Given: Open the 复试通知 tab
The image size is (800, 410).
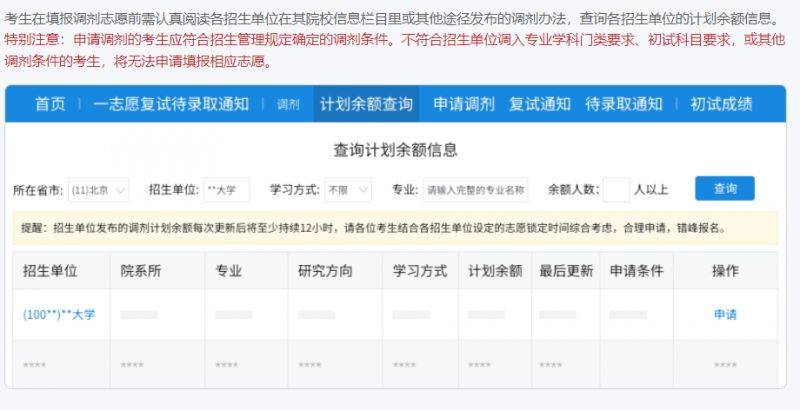Looking at the screenshot, I should click(x=540, y=104).
